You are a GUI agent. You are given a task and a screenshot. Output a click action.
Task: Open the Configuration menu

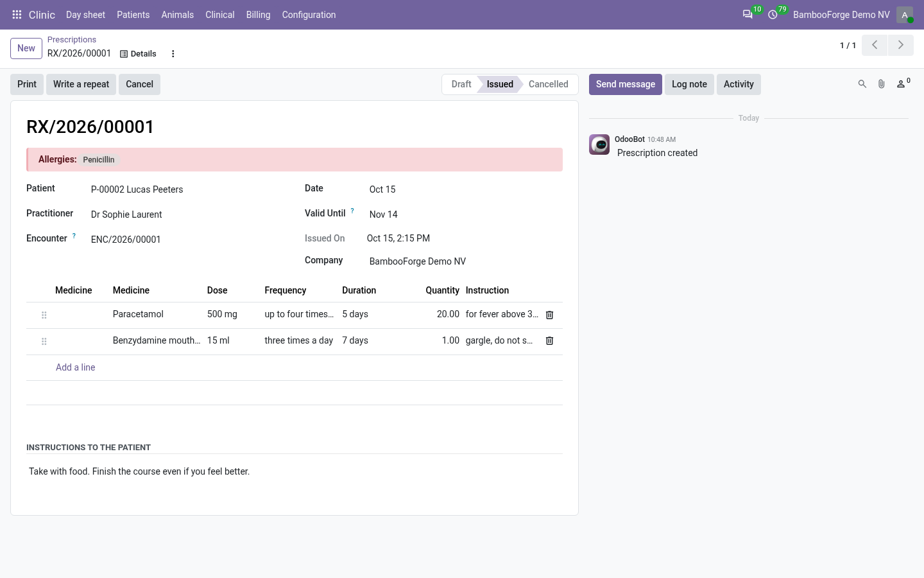[309, 14]
